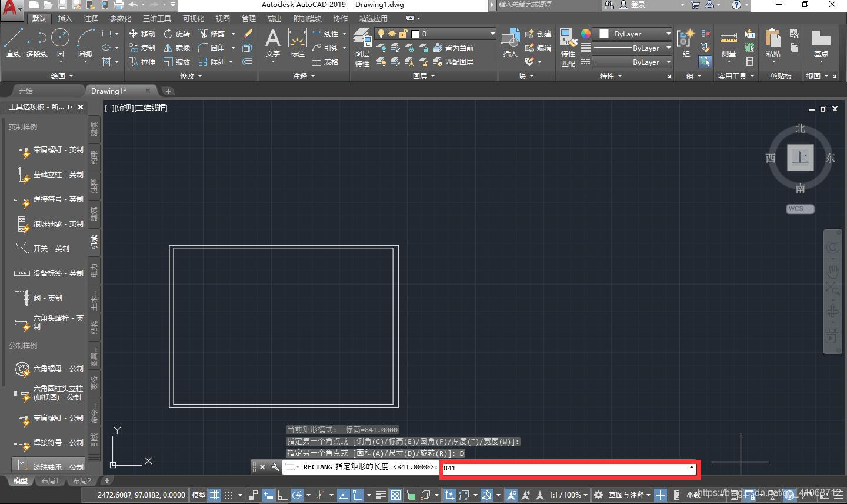Click Match Properties (特性匹配) icon
This screenshot has height=504, width=847.
coord(568,47)
